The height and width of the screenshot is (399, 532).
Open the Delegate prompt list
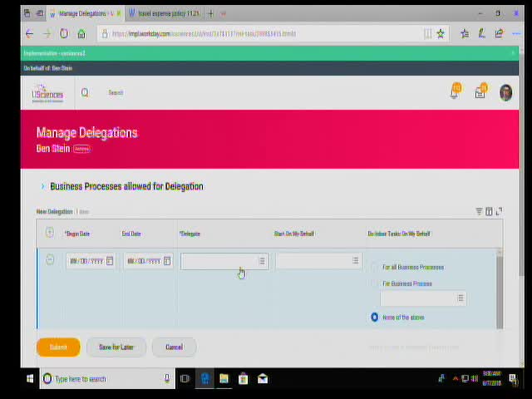[262, 261]
